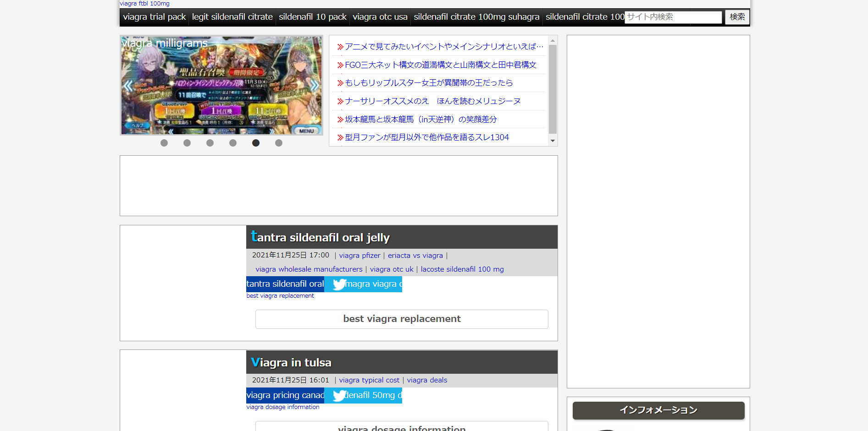868x431 pixels.
Task: Click the dark blue share button under tantra post
Action: click(285, 284)
